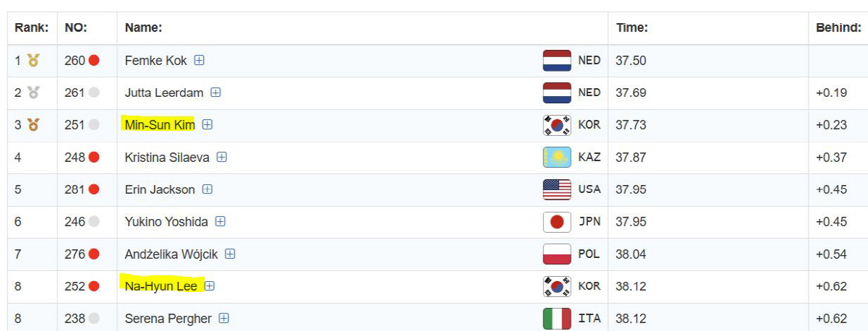Screen dimensions: 868x331
Task: Click the USA flag next to Erin Jackson
Action: point(557,189)
